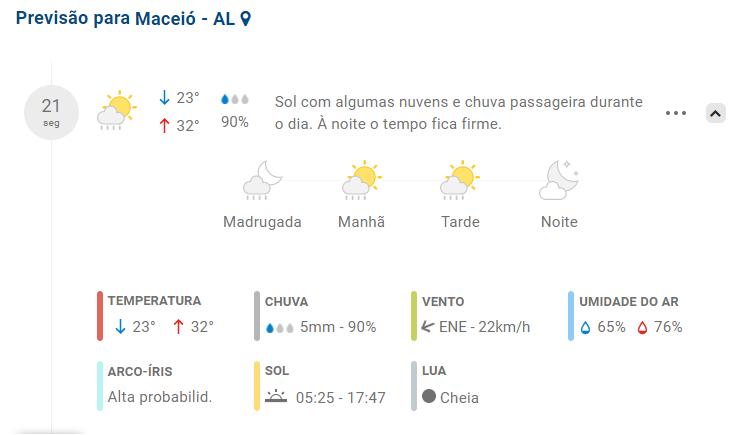Click the Vento ENE - 22km/h value
741x435 pixels.
[484, 327]
